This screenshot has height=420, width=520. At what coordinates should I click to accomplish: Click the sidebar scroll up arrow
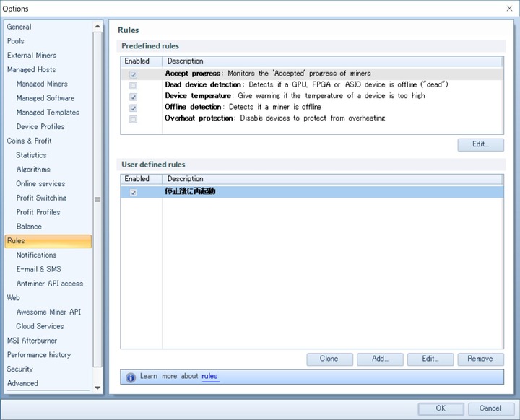[97, 26]
